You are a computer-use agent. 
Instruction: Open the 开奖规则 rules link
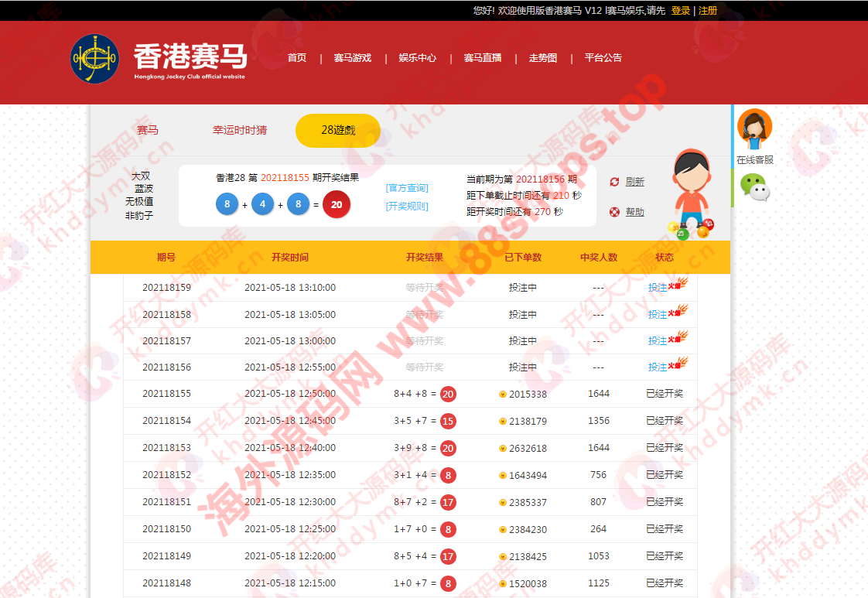(407, 207)
